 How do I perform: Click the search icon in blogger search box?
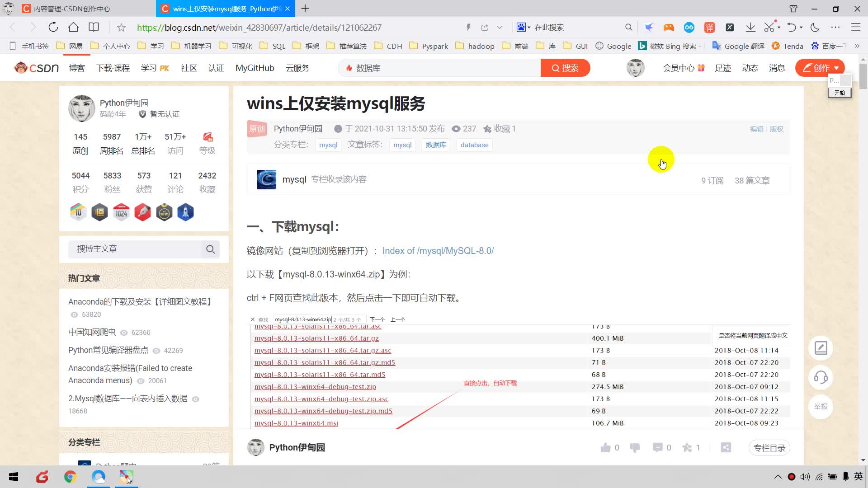tap(210, 249)
